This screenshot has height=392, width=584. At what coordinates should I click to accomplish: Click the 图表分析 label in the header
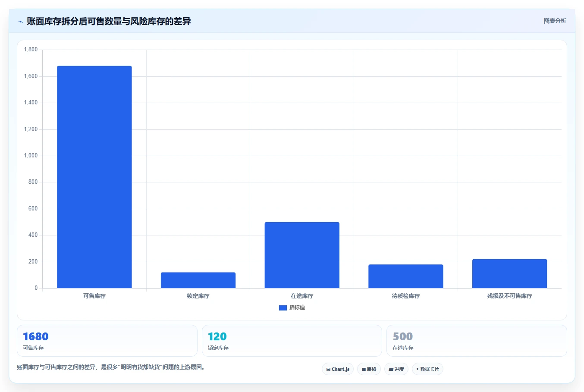click(555, 21)
